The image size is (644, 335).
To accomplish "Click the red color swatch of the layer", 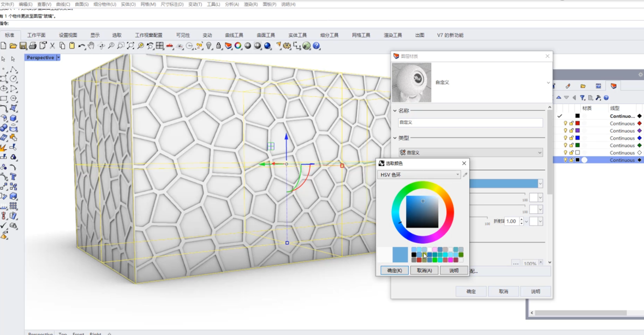I will coord(577,124).
